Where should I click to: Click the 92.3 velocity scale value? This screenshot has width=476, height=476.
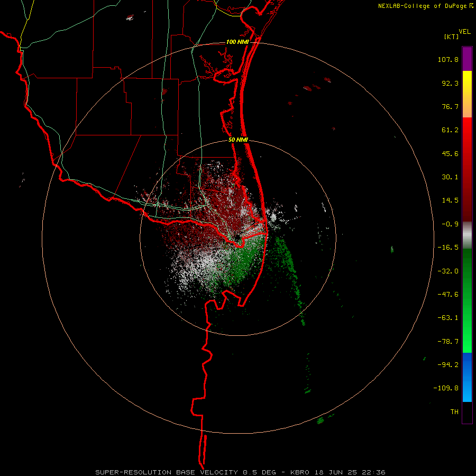click(x=450, y=83)
